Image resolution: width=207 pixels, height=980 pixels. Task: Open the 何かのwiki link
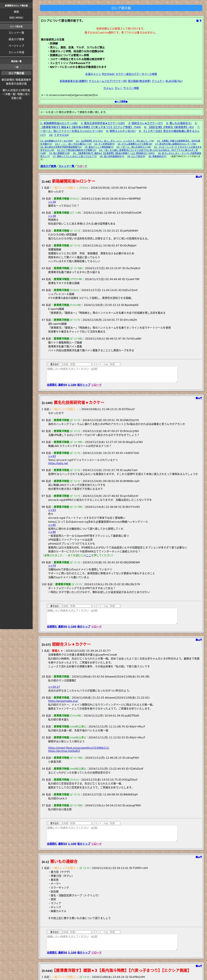[108, 74]
